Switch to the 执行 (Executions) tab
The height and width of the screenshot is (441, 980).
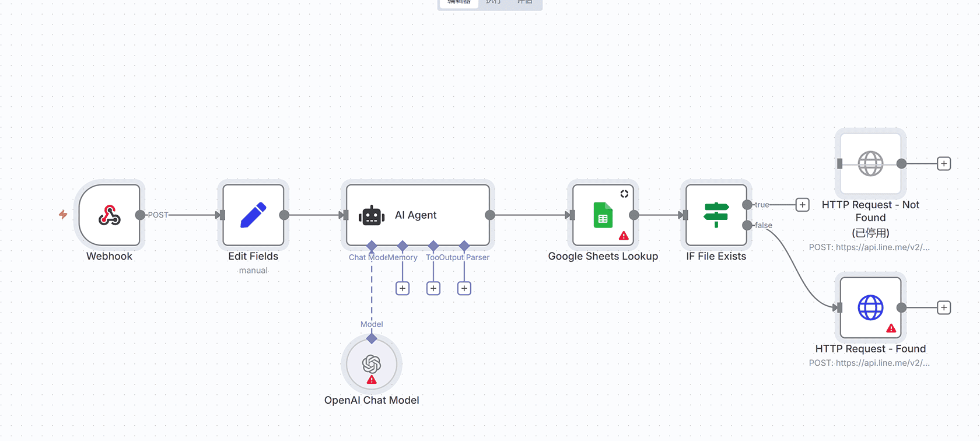[x=494, y=2]
